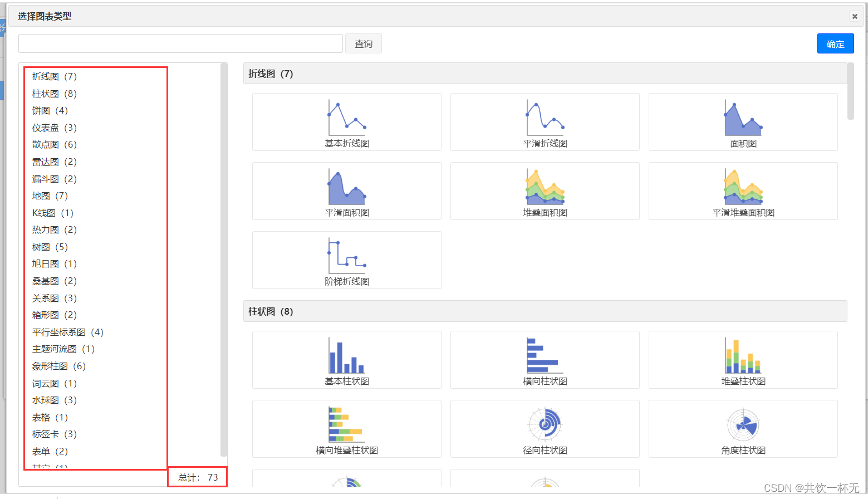The height and width of the screenshot is (499, 868).
Task: Open 折线图 (7) category in list
Action: click(x=55, y=76)
